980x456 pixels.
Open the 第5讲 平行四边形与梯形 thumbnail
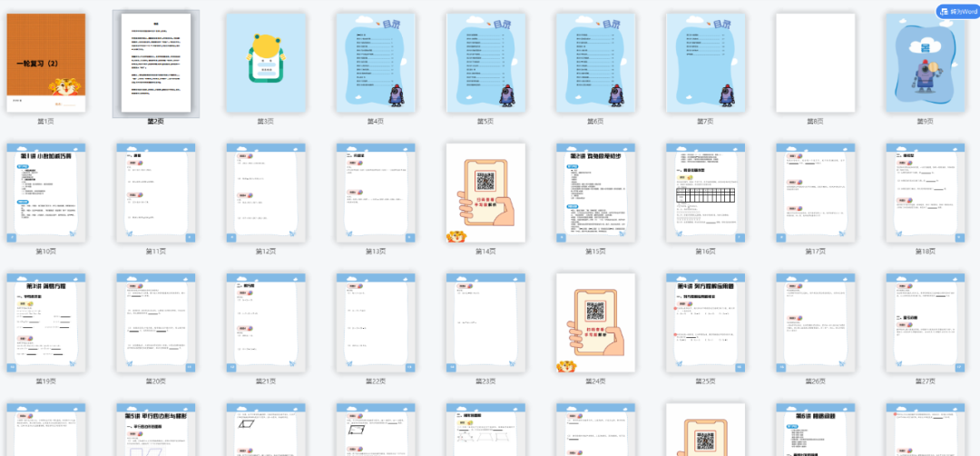pyautogui.click(x=156, y=430)
